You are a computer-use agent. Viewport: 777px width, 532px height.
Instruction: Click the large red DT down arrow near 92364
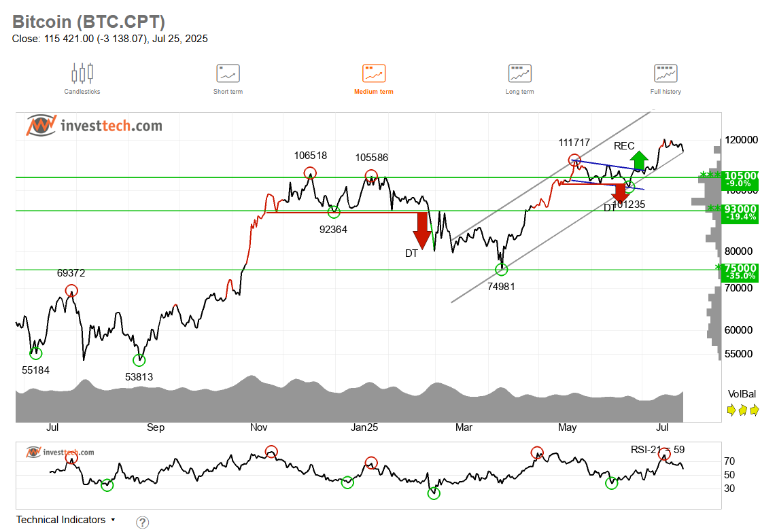[422, 230]
